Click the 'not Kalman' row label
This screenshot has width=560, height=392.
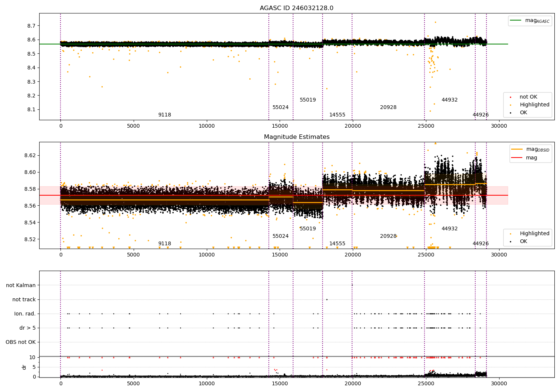(x=21, y=286)
